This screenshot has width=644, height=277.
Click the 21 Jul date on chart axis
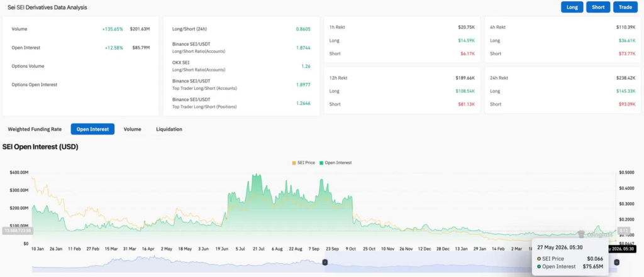[258, 249]
